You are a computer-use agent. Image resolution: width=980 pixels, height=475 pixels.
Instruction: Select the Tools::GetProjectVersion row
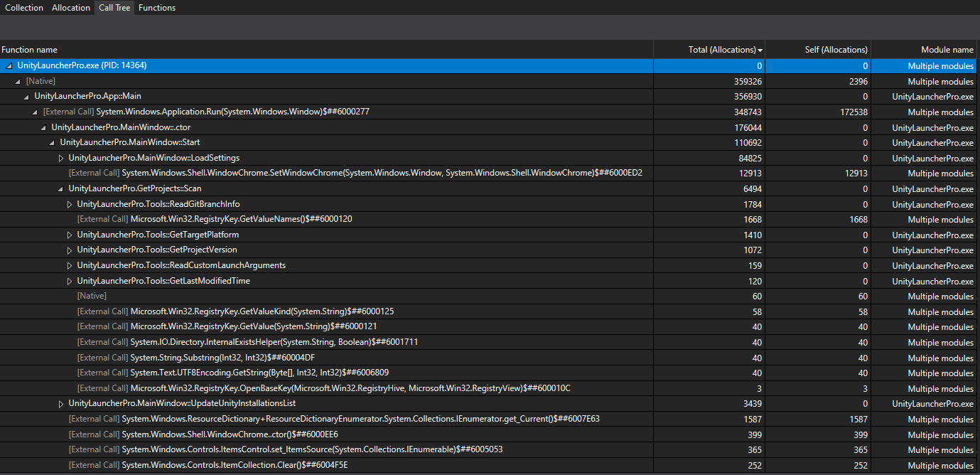pos(157,250)
